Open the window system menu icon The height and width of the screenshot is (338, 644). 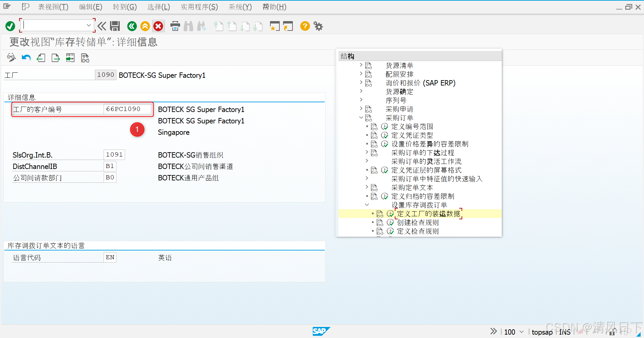(7, 6)
